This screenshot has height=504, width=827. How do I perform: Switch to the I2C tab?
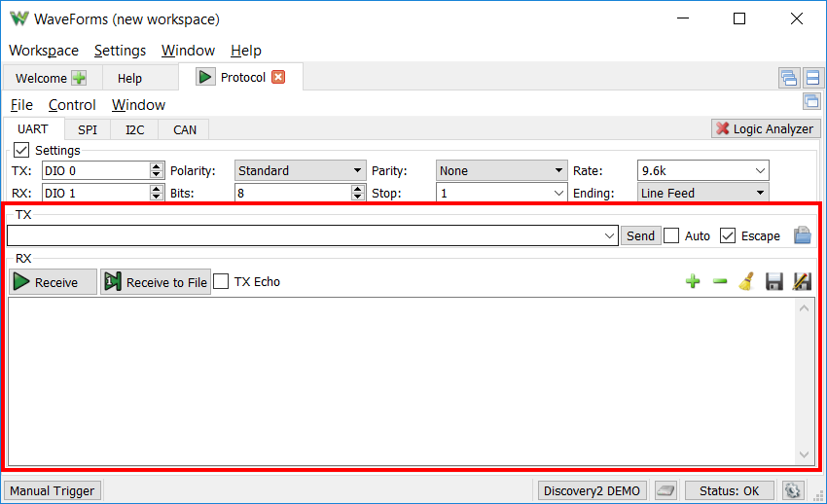coord(134,129)
